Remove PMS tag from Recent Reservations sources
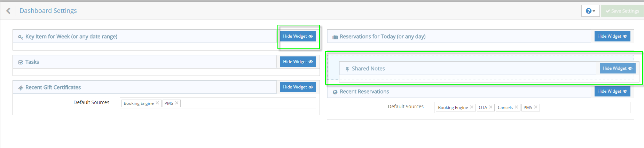This screenshot has height=148, width=644. [536, 107]
